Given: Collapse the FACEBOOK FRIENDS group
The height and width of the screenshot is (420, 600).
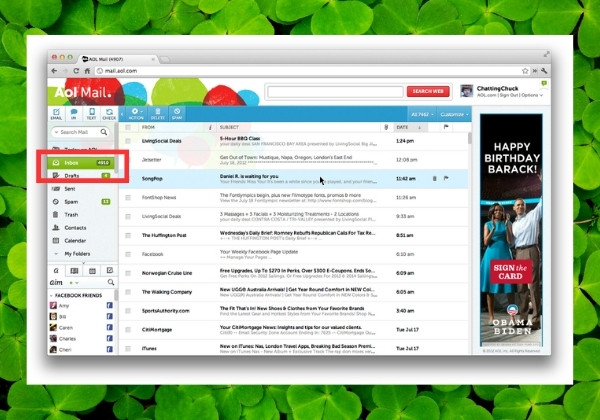Looking at the screenshot, I should point(51,296).
